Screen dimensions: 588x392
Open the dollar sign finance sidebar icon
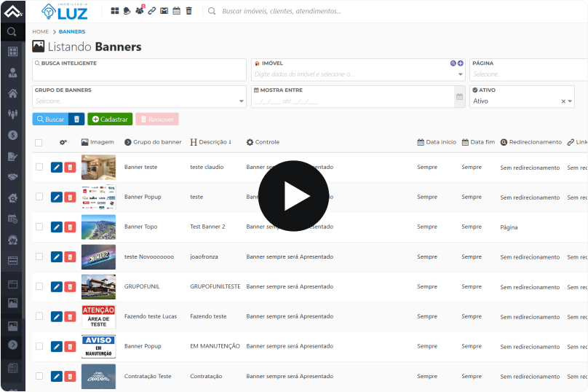click(12, 135)
